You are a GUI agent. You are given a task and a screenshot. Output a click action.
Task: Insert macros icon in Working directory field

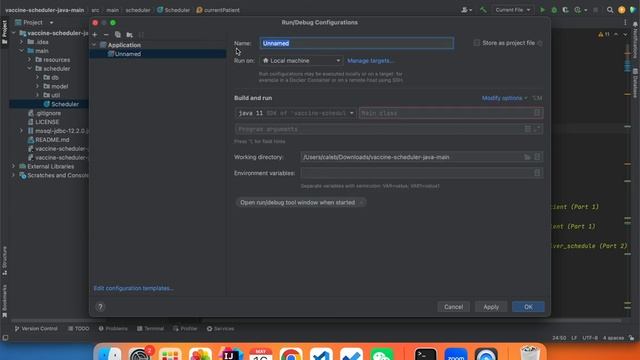537,157
